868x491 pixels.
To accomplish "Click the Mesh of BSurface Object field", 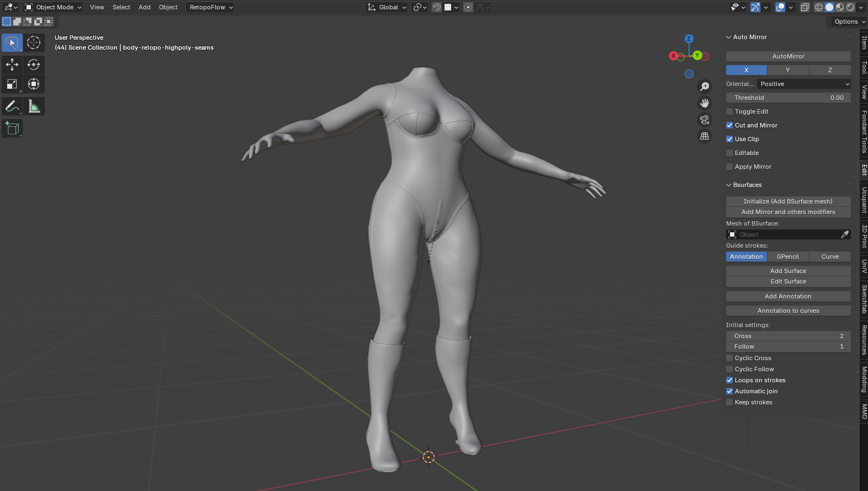I will tap(783, 234).
